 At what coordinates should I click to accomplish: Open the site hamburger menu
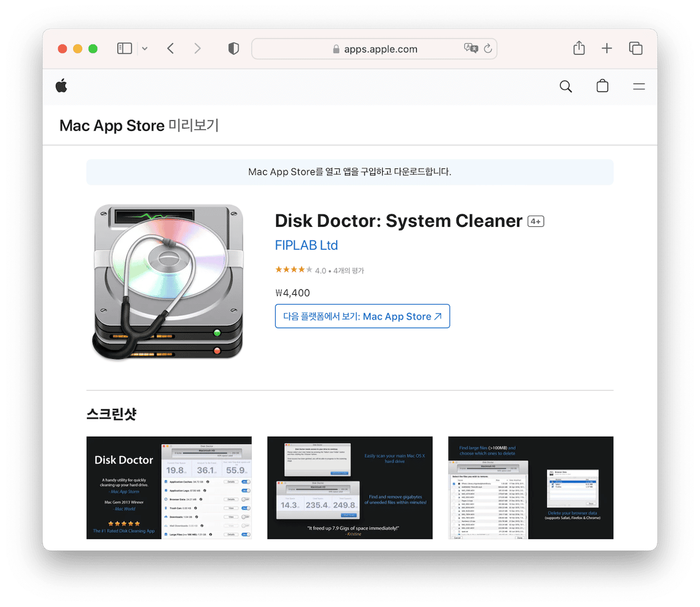point(639,86)
